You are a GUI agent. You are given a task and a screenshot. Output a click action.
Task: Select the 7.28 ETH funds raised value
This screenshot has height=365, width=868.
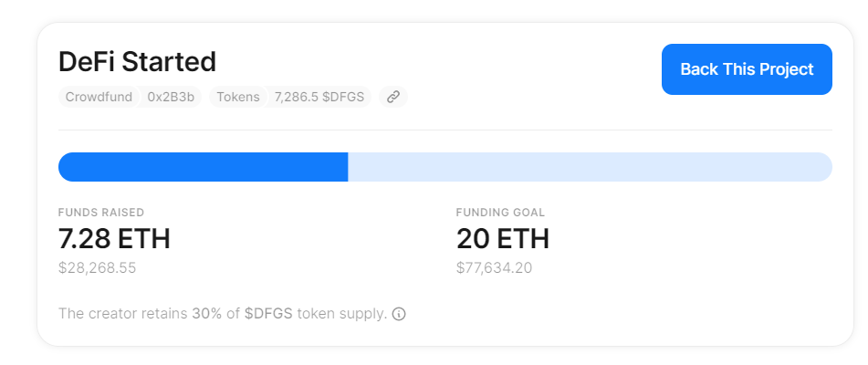point(114,239)
